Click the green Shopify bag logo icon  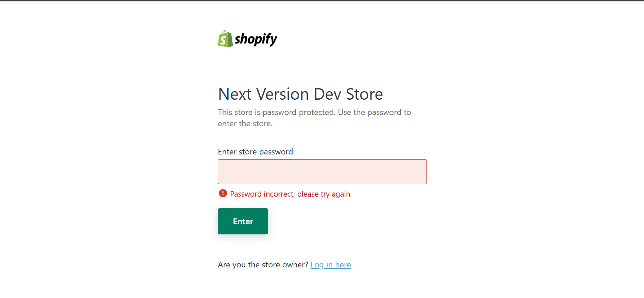225,39
